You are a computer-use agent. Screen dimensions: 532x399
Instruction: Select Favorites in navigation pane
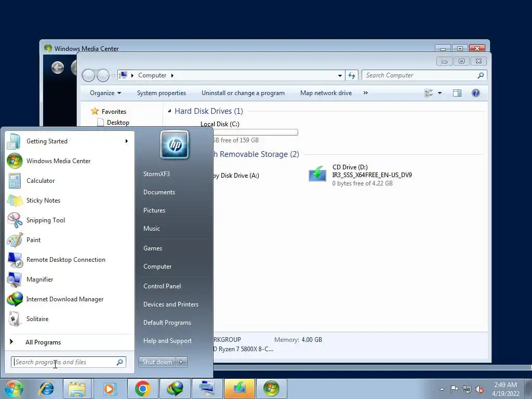(114, 111)
